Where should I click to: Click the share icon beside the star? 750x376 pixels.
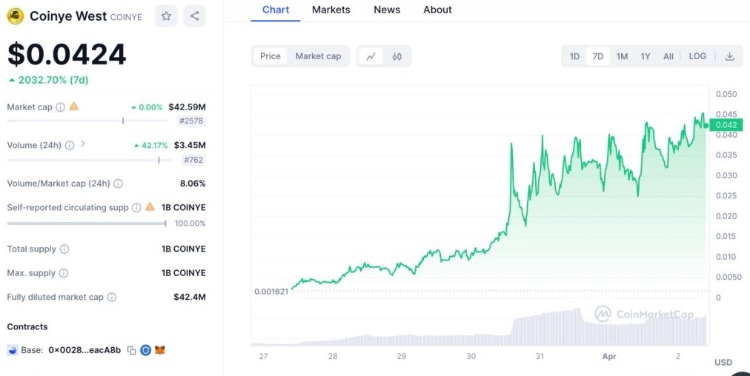click(x=194, y=16)
